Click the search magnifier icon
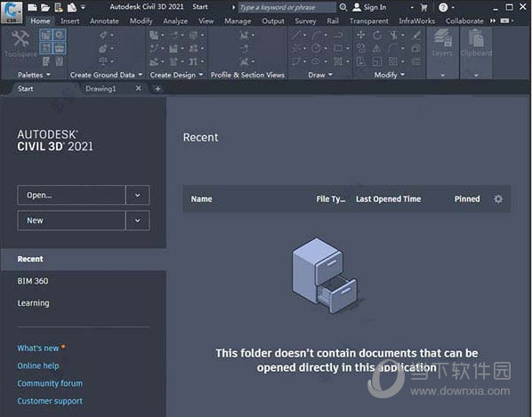This screenshot has width=532, height=417. pos(343,7)
